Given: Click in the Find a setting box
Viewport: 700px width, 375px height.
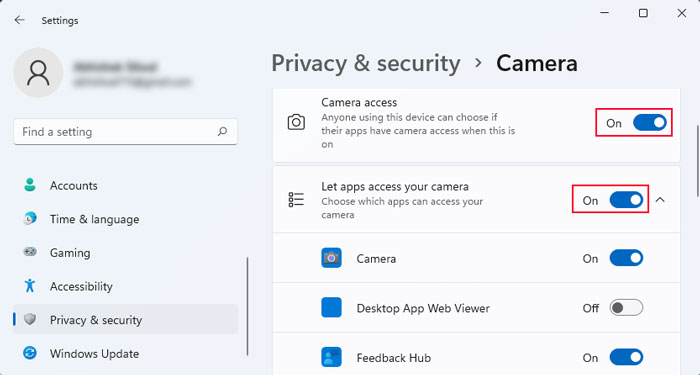Looking at the screenshot, I should click(x=125, y=132).
